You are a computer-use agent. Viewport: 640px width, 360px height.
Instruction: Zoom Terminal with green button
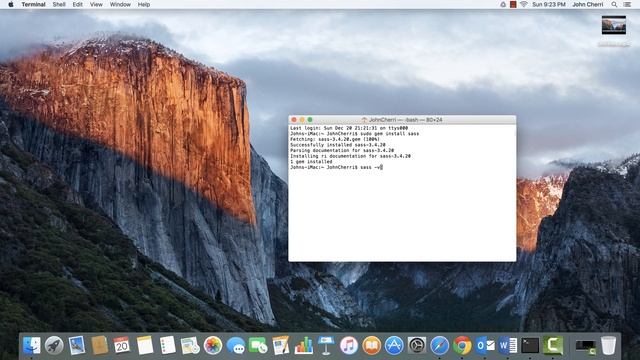point(310,120)
